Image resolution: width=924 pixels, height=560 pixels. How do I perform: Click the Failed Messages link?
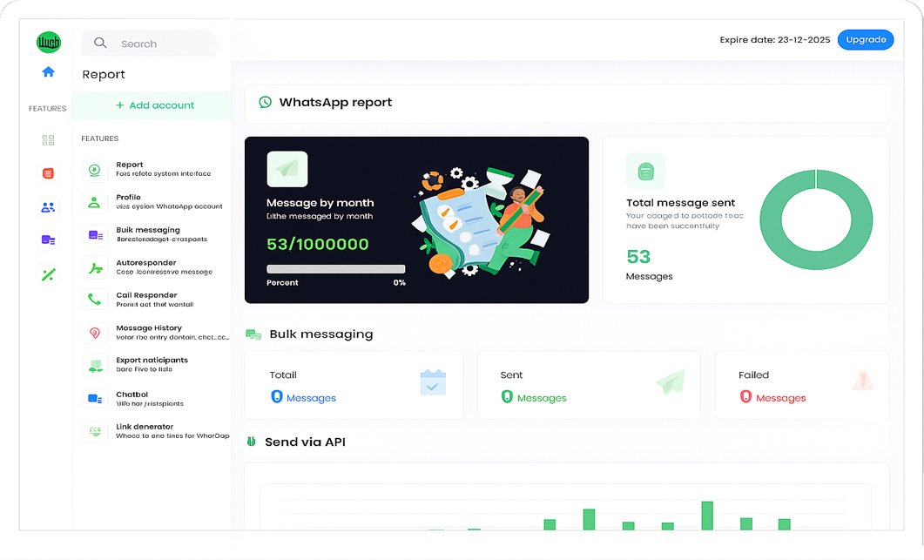780,398
